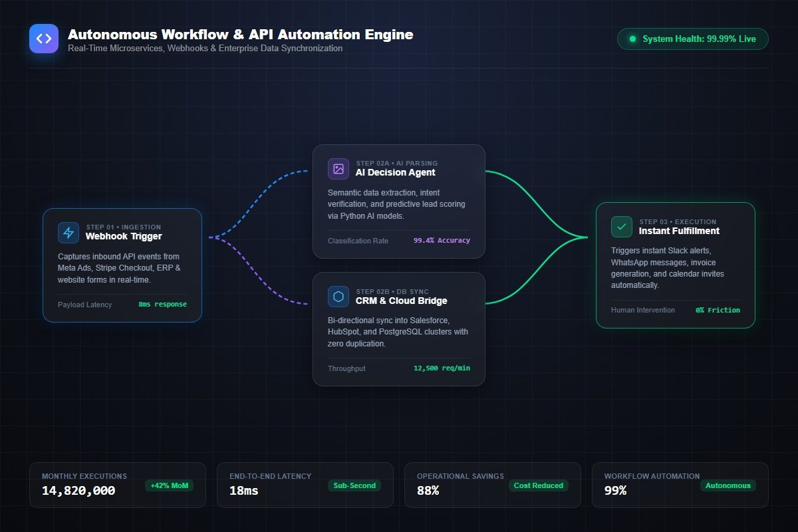798x532 pixels.
Task: Click the 12,500 req/min value
Action: click(x=442, y=368)
